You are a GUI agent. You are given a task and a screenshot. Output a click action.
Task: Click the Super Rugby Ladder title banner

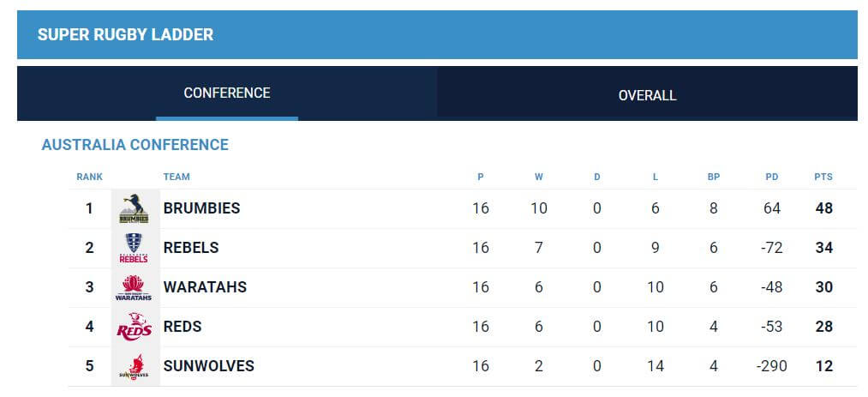pyautogui.click(x=437, y=34)
